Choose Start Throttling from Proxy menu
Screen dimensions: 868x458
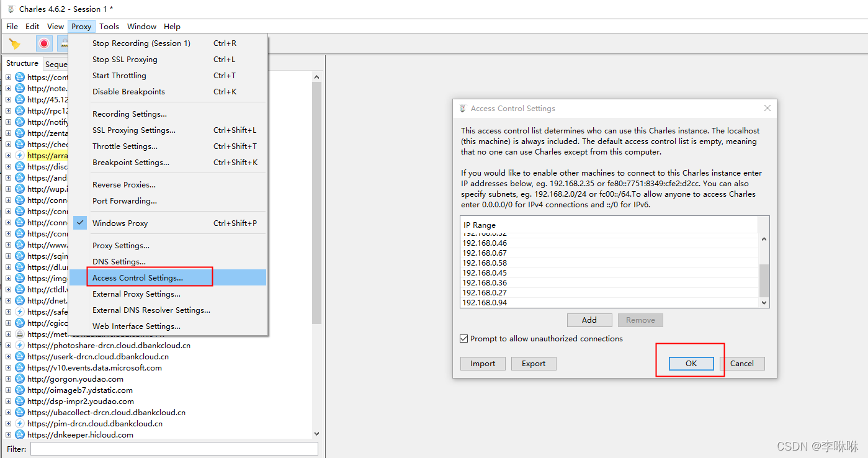(168, 76)
